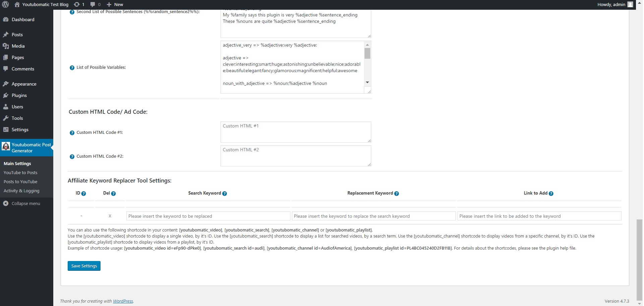644x306 pixels.
Task: Click the variables textarea scrollbar thumb
Action: pos(367,53)
